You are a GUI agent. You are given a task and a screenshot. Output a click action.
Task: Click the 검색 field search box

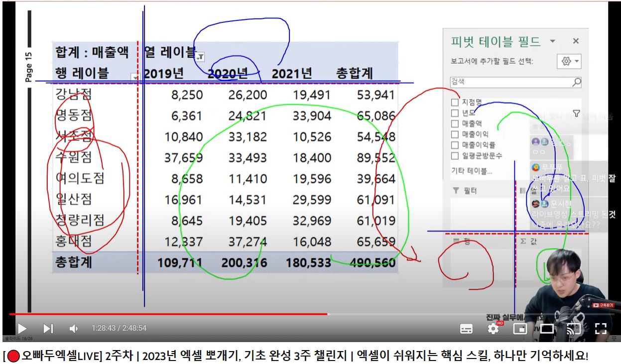515,82
